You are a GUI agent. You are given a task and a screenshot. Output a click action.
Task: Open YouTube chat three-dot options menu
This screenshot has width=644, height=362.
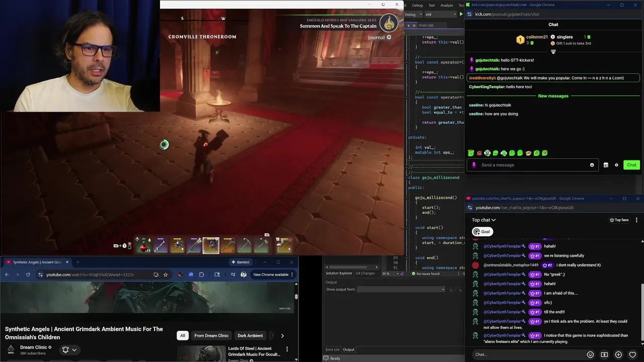(x=636, y=220)
